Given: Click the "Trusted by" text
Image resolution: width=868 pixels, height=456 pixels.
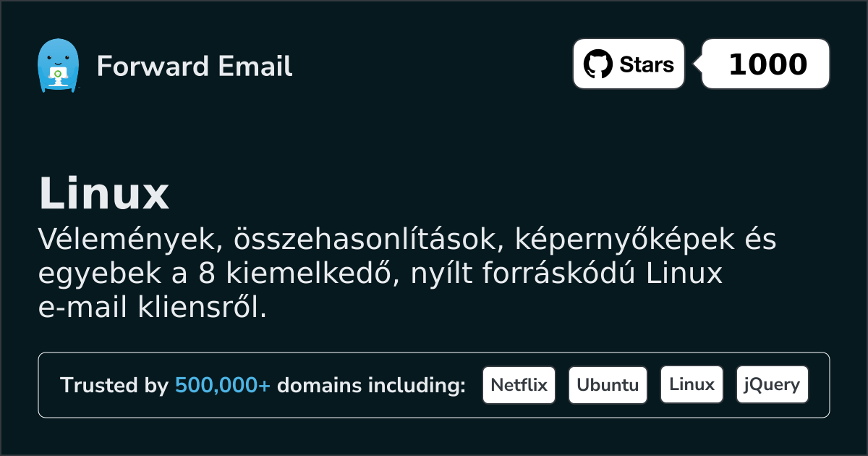Looking at the screenshot, I should coord(114,386).
